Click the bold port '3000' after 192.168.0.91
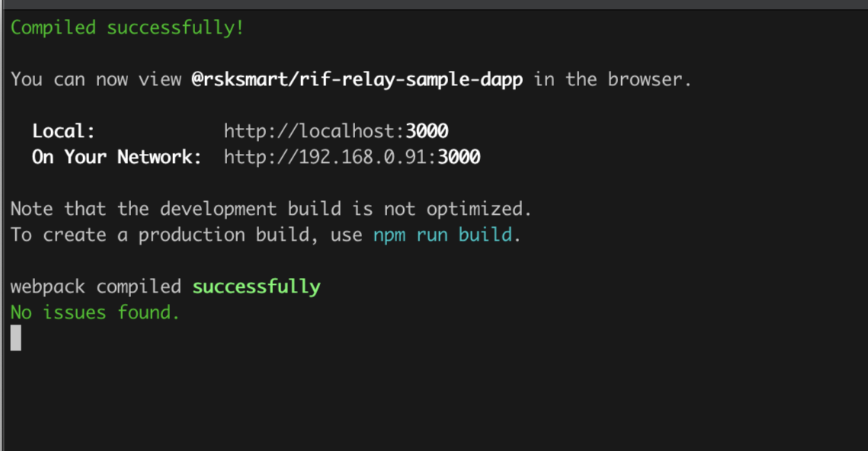The width and height of the screenshot is (868, 451). point(459,157)
